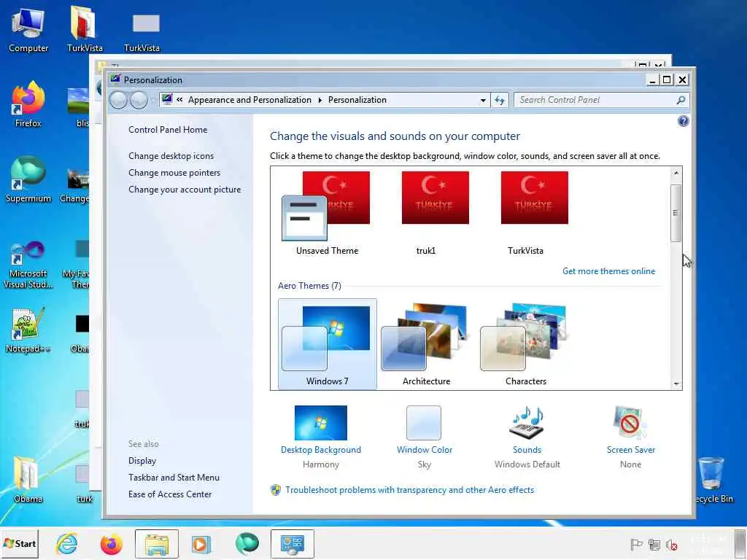Open Windows Media Player from the taskbar
Screen dimensions: 747x560
[x=201, y=543]
